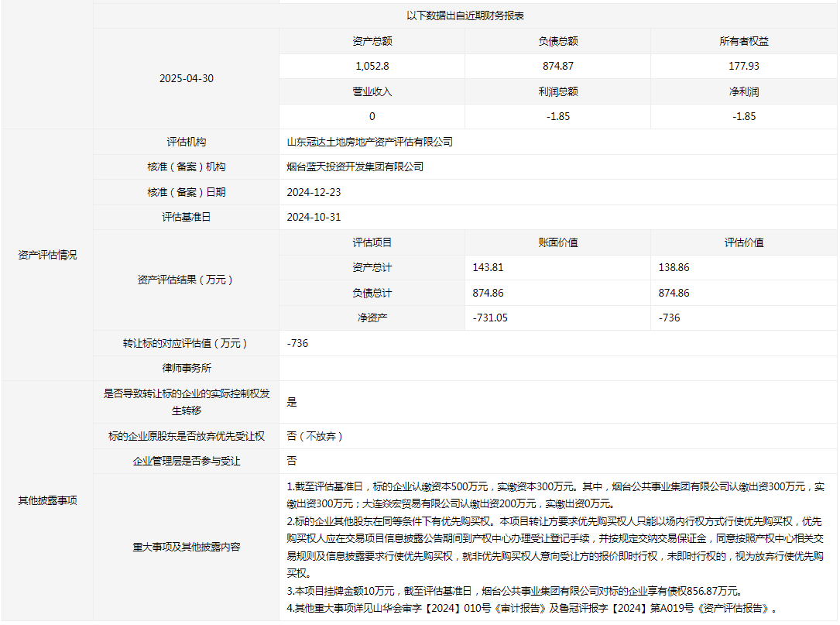This screenshot has width=840, height=625.
Task: Click the 律师事务所 row label
Action: point(186,368)
